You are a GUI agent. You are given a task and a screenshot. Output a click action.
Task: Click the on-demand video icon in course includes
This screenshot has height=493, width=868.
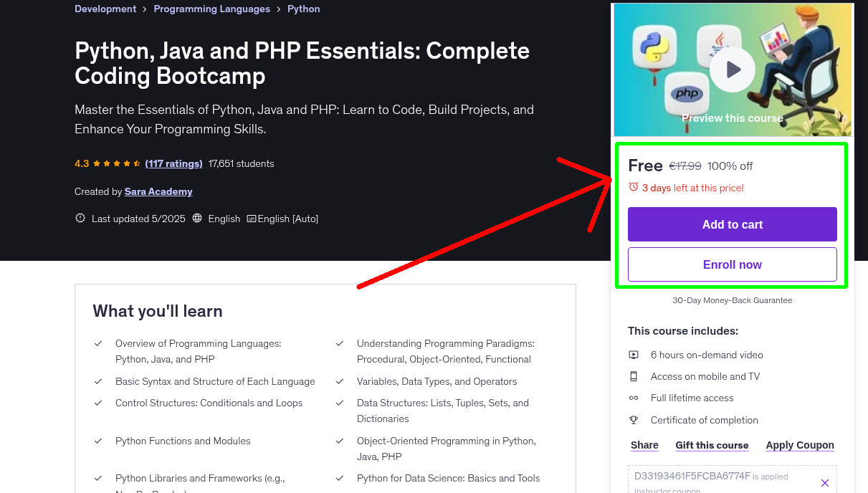click(634, 354)
